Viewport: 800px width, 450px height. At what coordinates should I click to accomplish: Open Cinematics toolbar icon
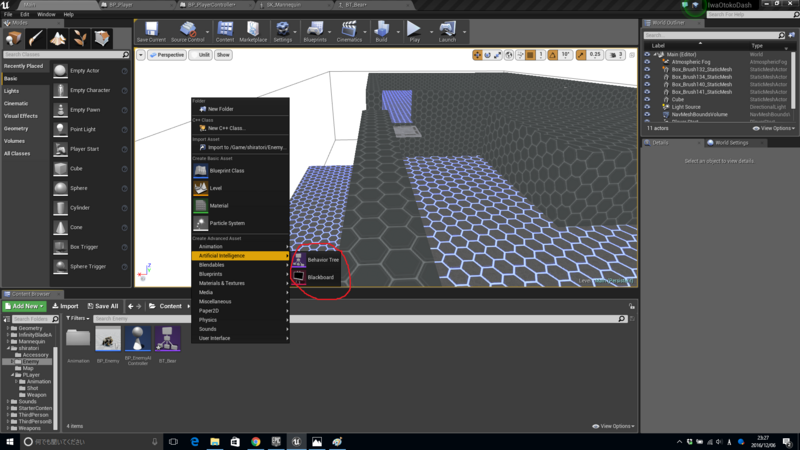(x=349, y=32)
